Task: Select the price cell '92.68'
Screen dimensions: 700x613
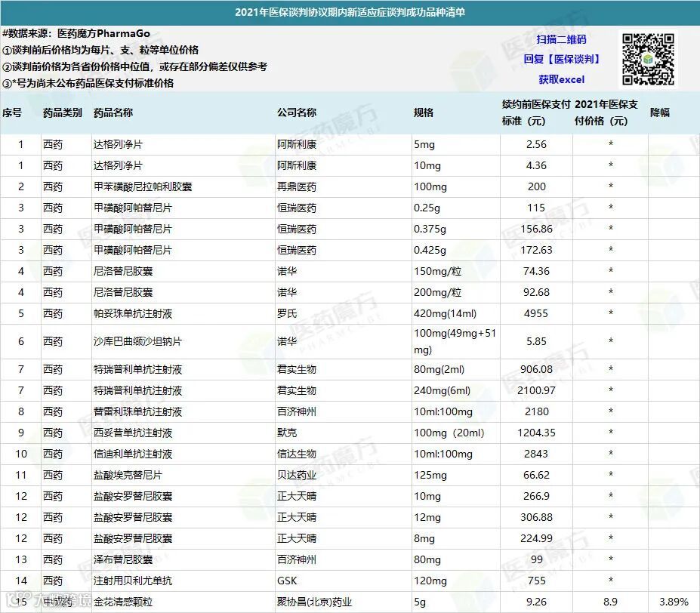Action: click(x=536, y=292)
